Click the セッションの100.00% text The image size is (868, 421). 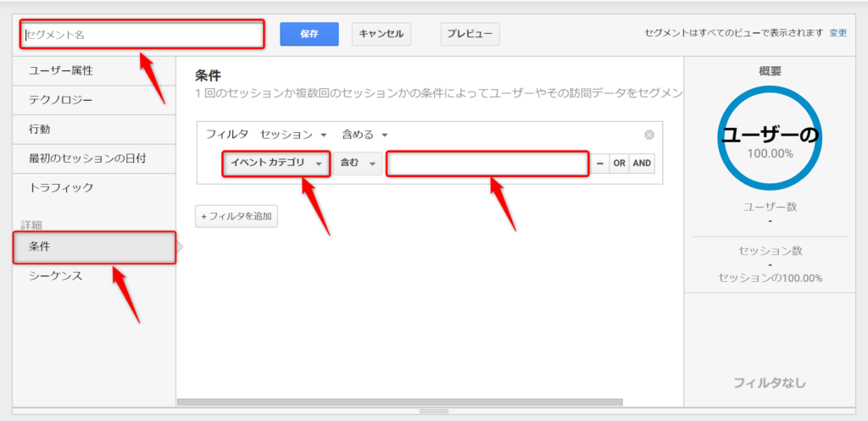(770, 278)
